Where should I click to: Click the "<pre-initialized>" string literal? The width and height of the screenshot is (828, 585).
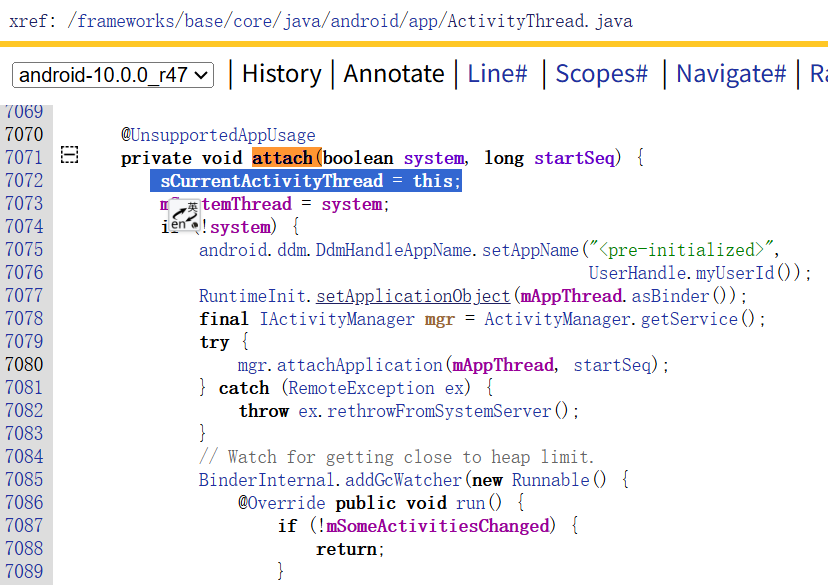[681, 250]
